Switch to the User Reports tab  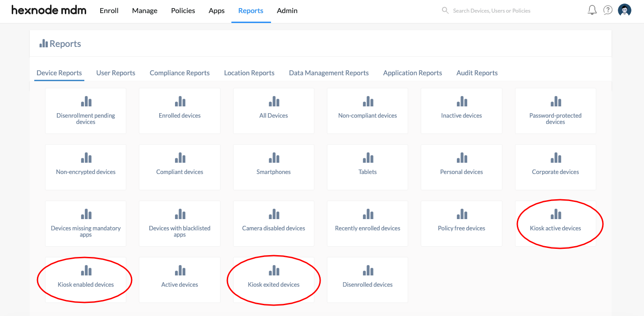pos(115,73)
